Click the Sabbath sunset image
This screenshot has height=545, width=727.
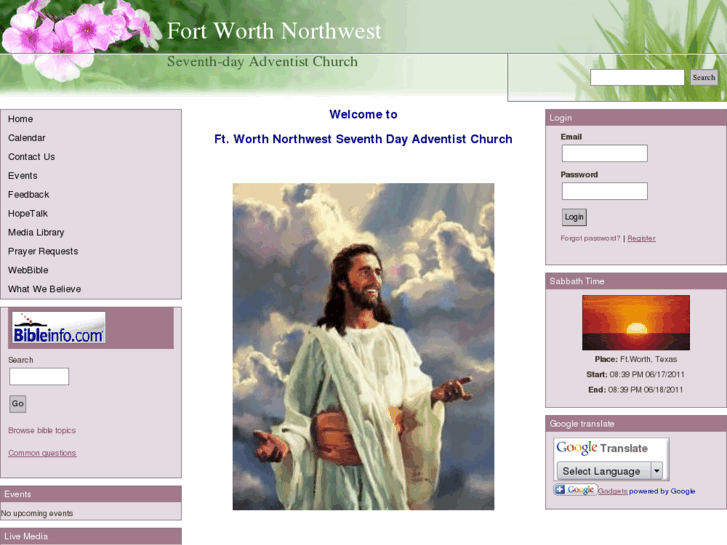(636, 322)
